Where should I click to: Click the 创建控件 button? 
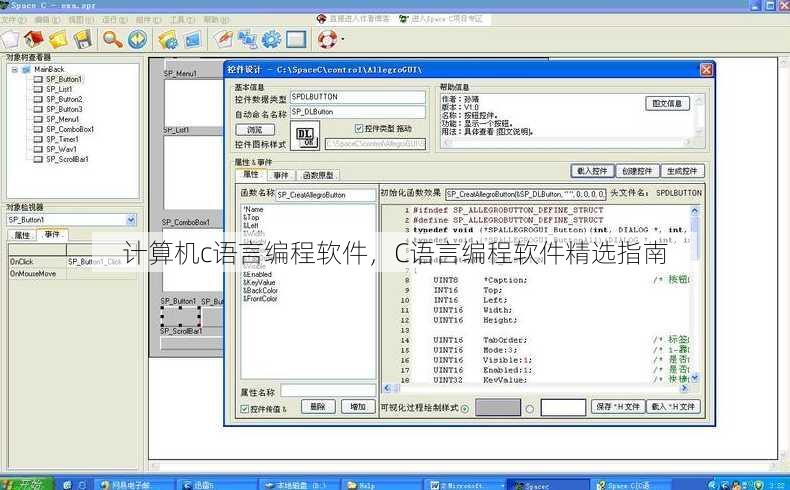[637, 171]
